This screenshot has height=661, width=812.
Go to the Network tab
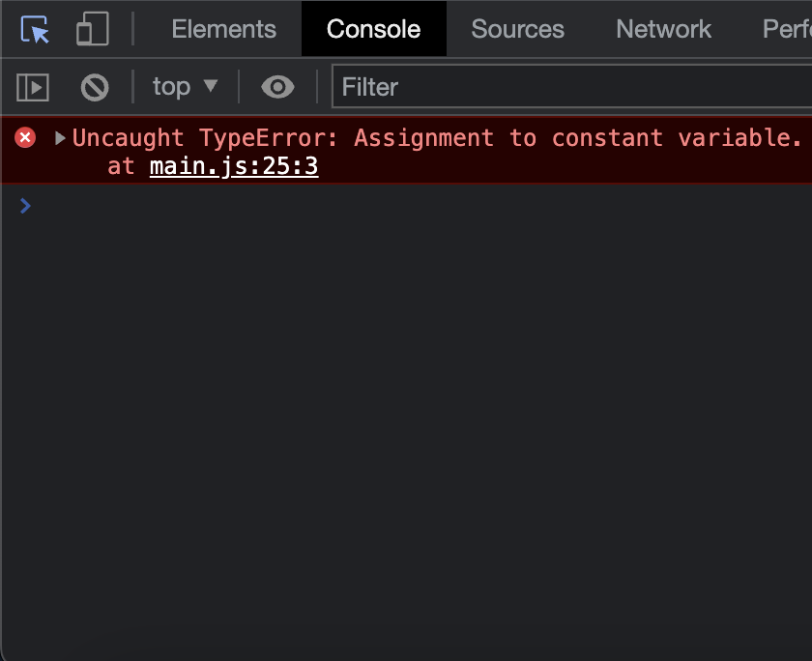click(x=663, y=29)
